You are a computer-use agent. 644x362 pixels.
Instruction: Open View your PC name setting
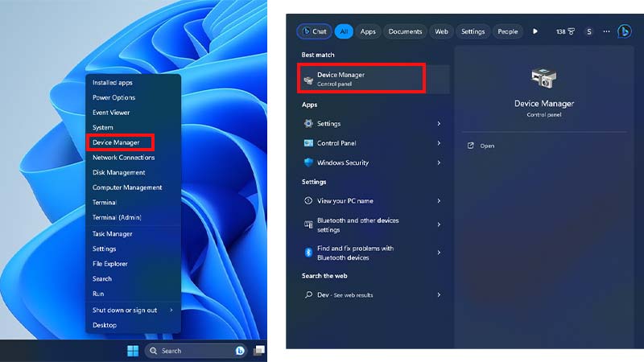pyautogui.click(x=373, y=200)
